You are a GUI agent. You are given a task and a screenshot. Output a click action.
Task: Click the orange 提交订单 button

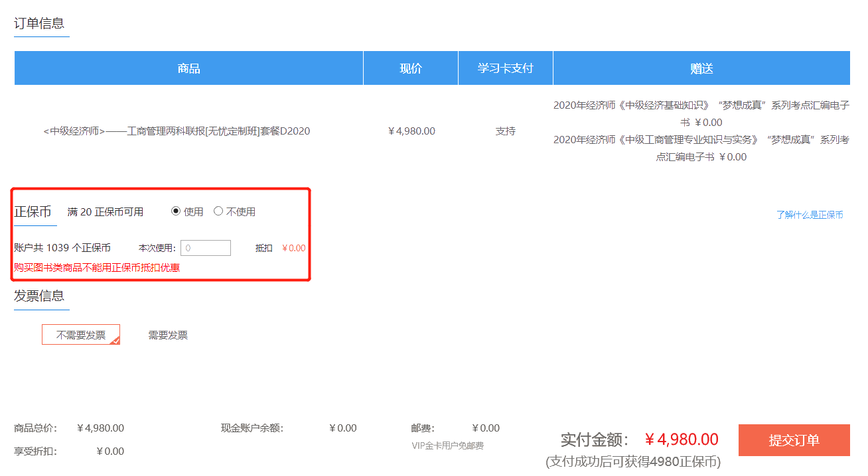click(794, 440)
